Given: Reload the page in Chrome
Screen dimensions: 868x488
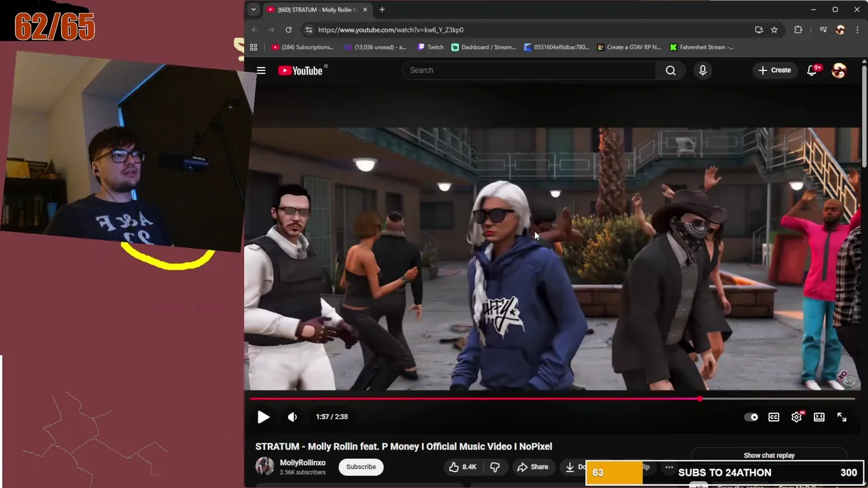Looking at the screenshot, I should [x=288, y=30].
